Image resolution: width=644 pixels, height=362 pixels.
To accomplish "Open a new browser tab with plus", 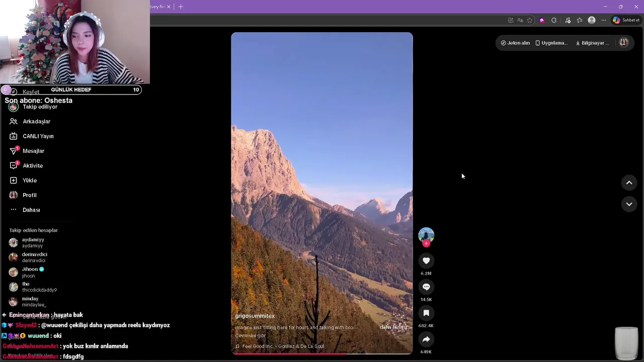I will (x=181, y=7).
